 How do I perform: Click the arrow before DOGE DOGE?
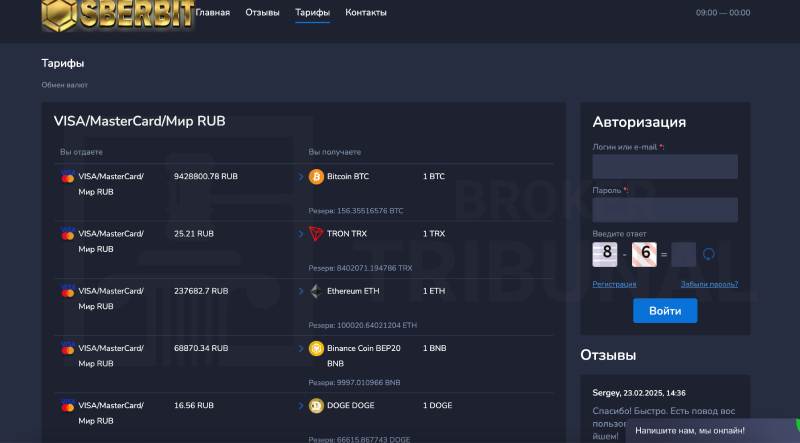pos(301,405)
